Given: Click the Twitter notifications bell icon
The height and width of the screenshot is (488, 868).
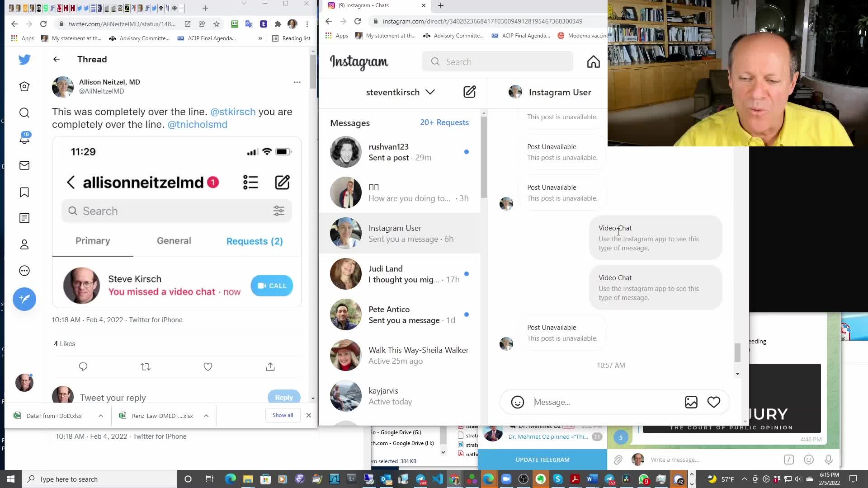Looking at the screenshot, I should point(24,138).
